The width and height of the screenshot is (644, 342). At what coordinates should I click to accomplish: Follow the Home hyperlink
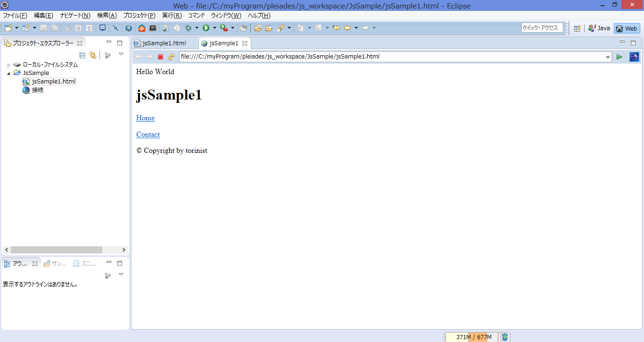coord(145,118)
